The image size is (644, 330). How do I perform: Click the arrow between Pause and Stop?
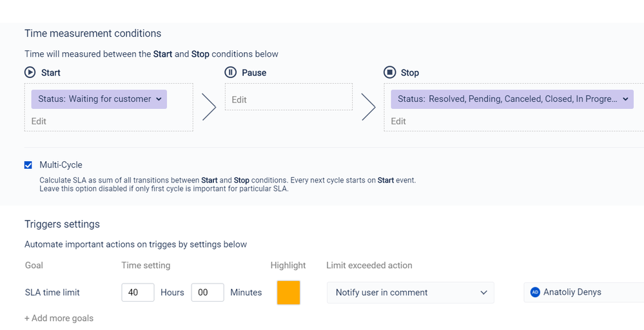point(368,107)
